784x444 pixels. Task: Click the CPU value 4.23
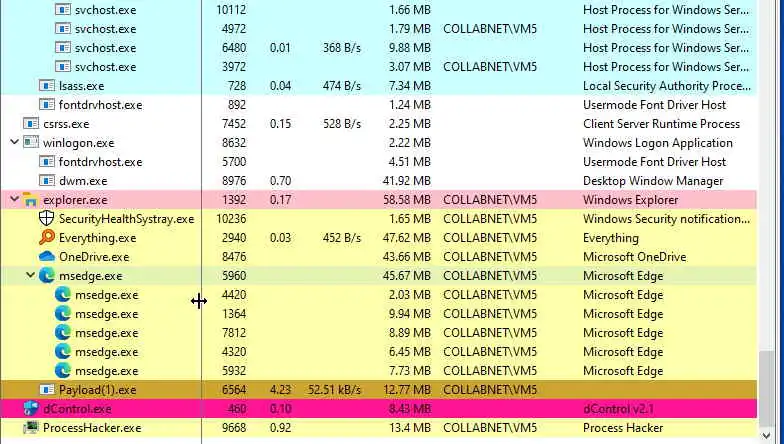point(280,390)
